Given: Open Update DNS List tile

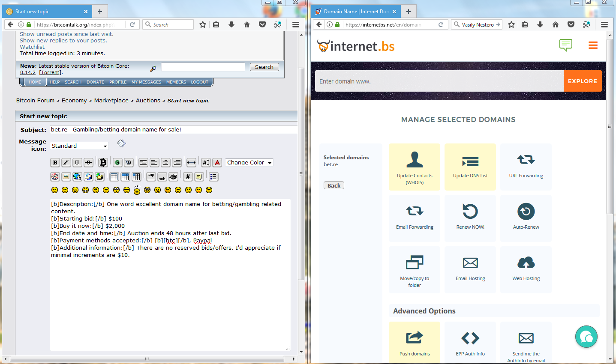Looking at the screenshot, I should tap(470, 167).
